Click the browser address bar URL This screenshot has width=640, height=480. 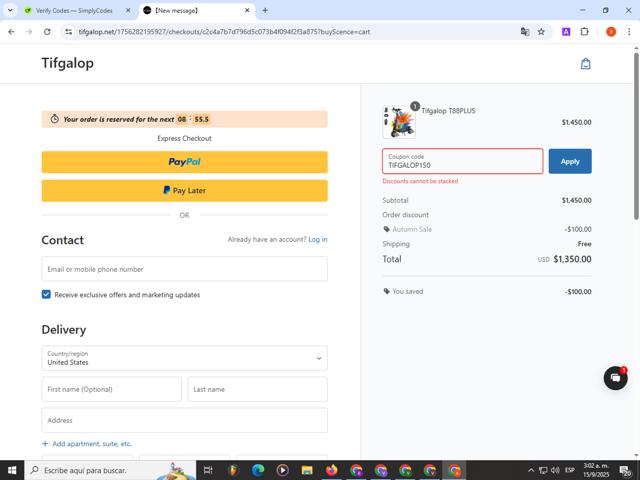pyautogui.click(x=224, y=32)
